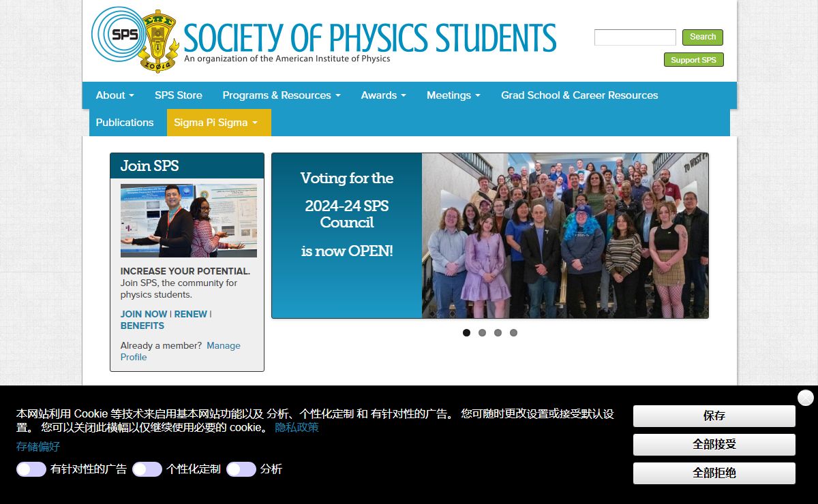Click the RENEW link

tap(191, 314)
